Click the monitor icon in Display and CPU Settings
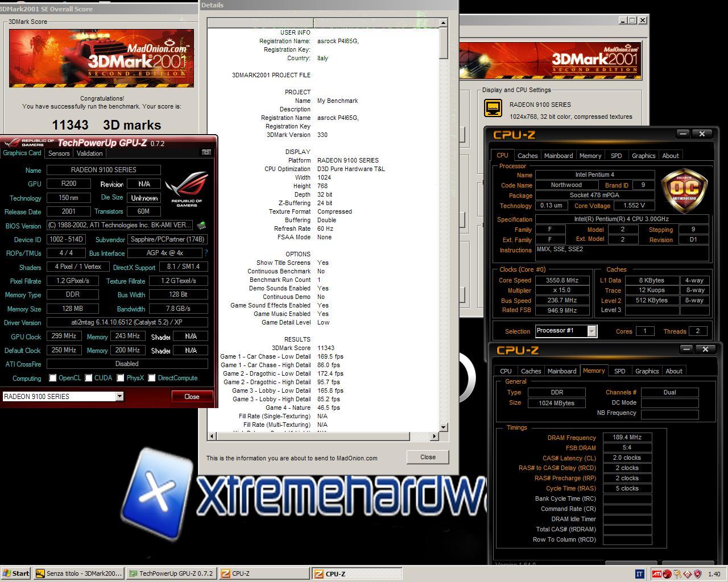The height and width of the screenshot is (582, 728). click(493, 108)
